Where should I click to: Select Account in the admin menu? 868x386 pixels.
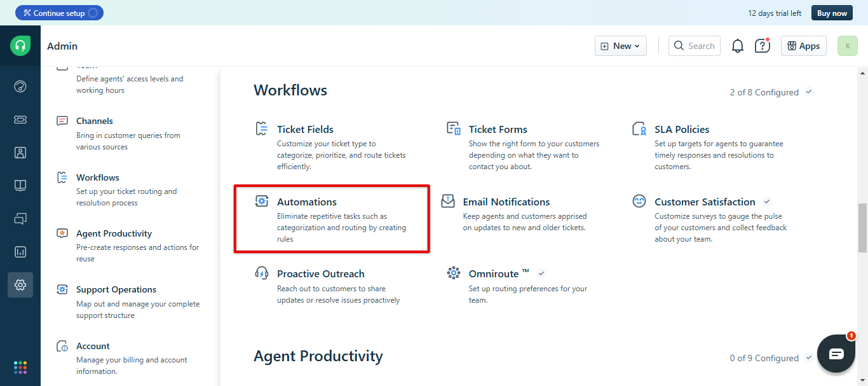(93, 346)
